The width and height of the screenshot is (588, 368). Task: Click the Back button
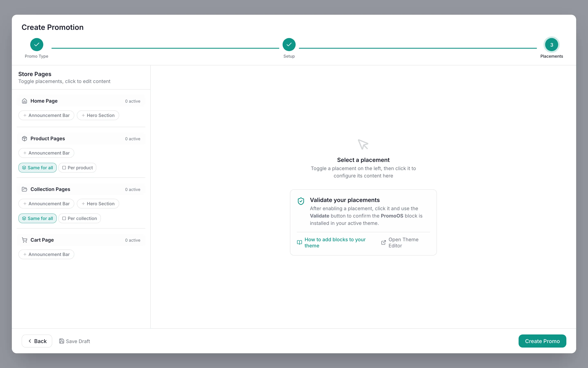[x=37, y=341]
